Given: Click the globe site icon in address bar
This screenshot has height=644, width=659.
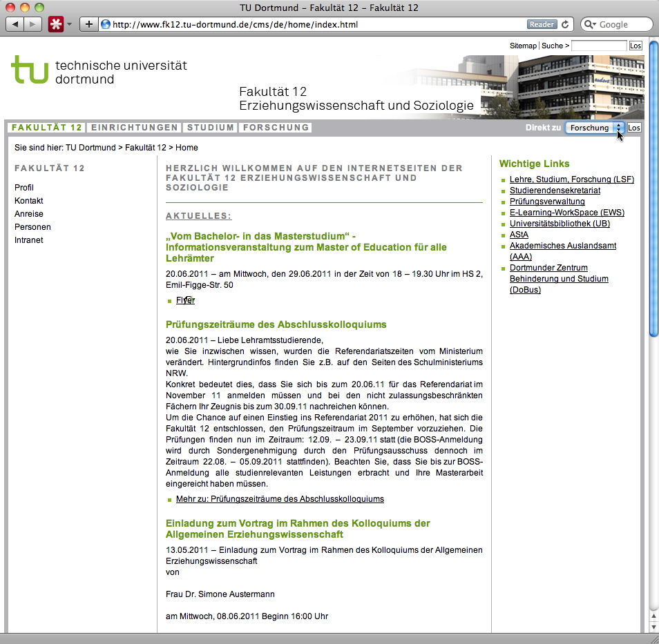Looking at the screenshot, I should coord(106,24).
